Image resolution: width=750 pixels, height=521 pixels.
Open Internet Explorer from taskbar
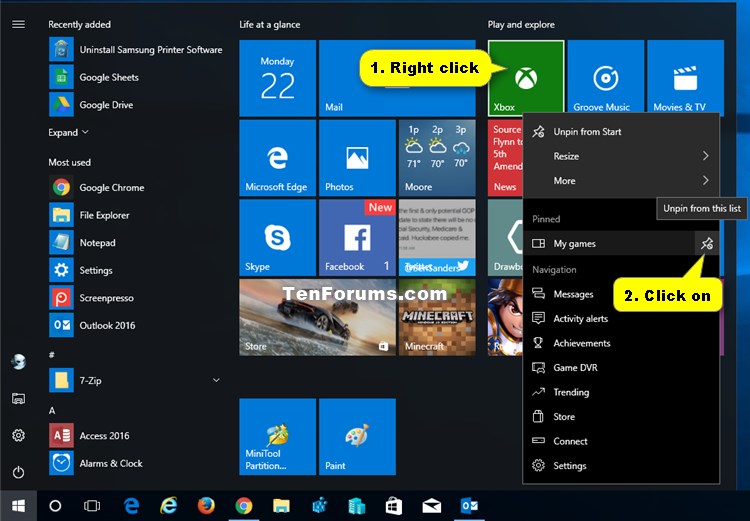click(168, 506)
